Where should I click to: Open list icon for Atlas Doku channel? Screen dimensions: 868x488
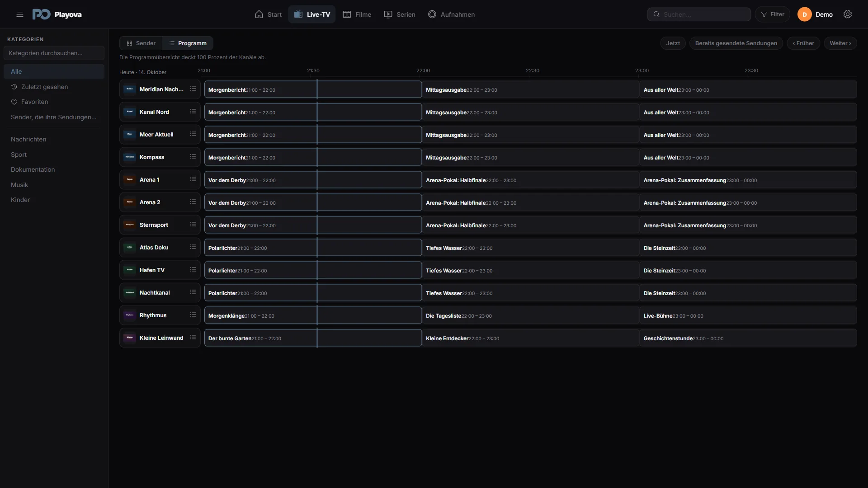click(x=193, y=247)
